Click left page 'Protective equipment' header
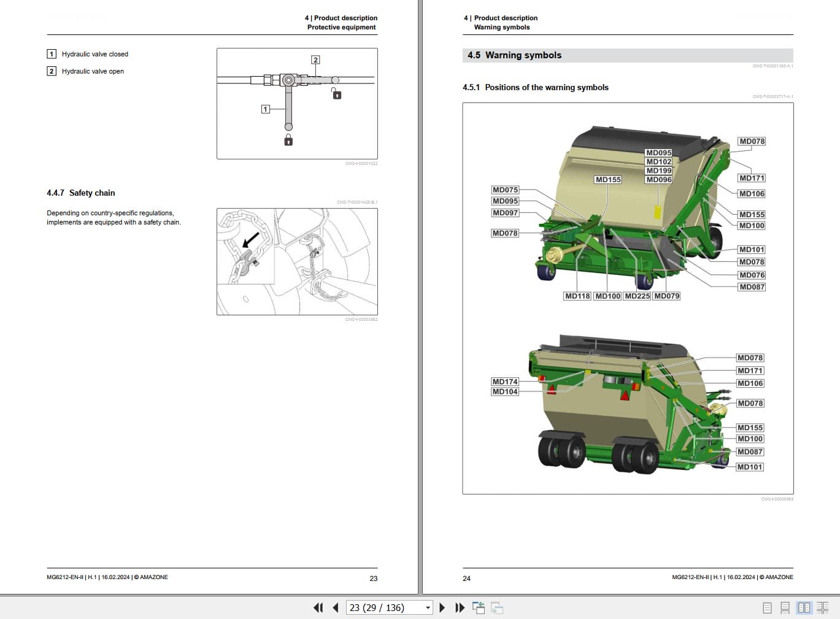The height and width of the screenshot is (619, 840). 342,27
